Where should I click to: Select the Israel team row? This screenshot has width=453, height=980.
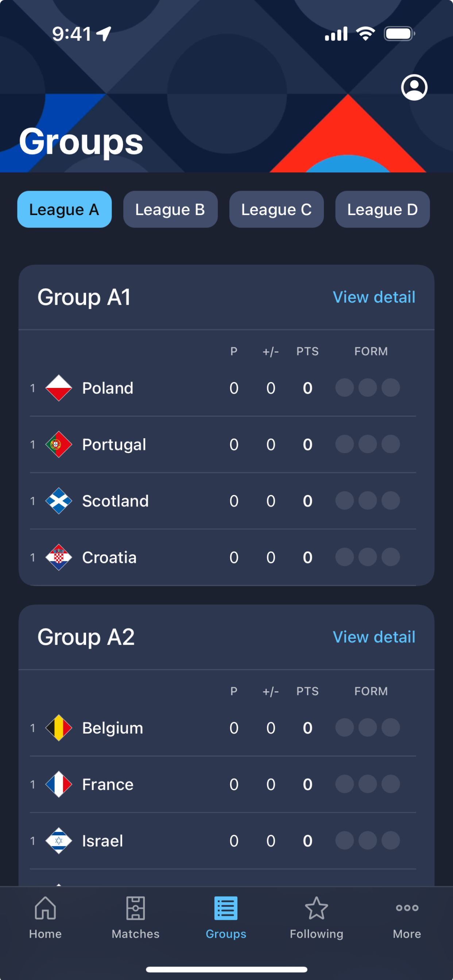[223, 840]
